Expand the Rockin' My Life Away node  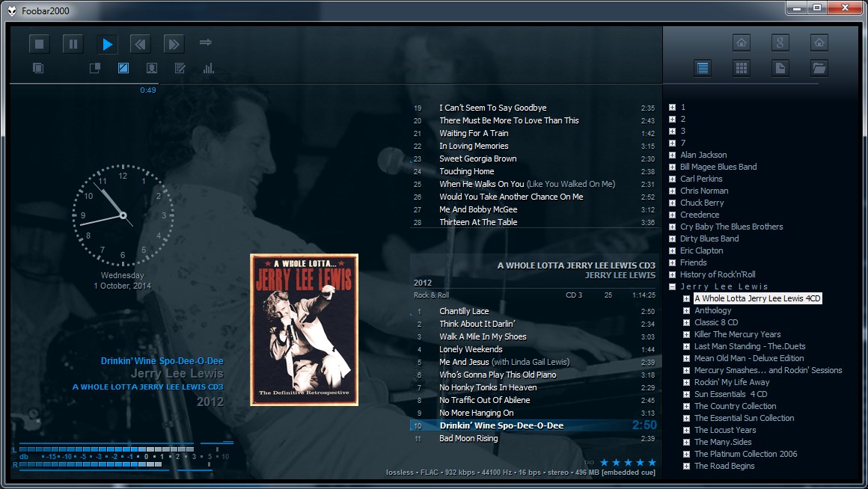point(686,382)
